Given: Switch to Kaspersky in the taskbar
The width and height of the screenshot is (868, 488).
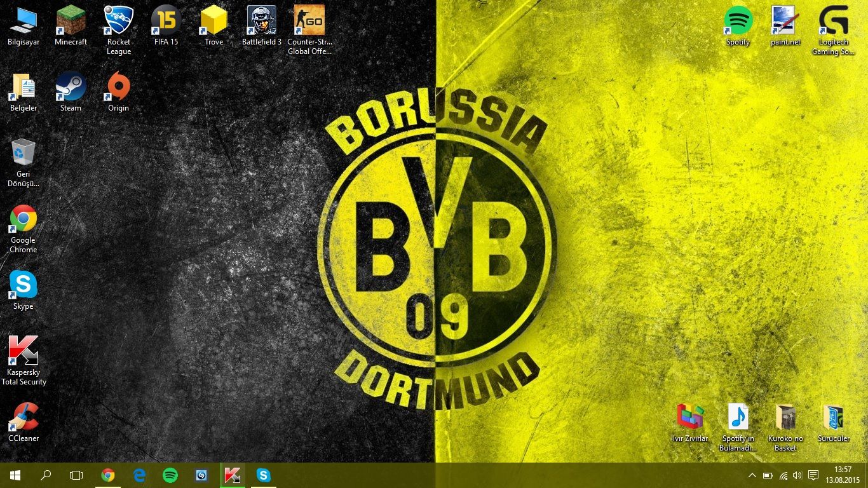Looking at the screenshot, I should point(233,475).
